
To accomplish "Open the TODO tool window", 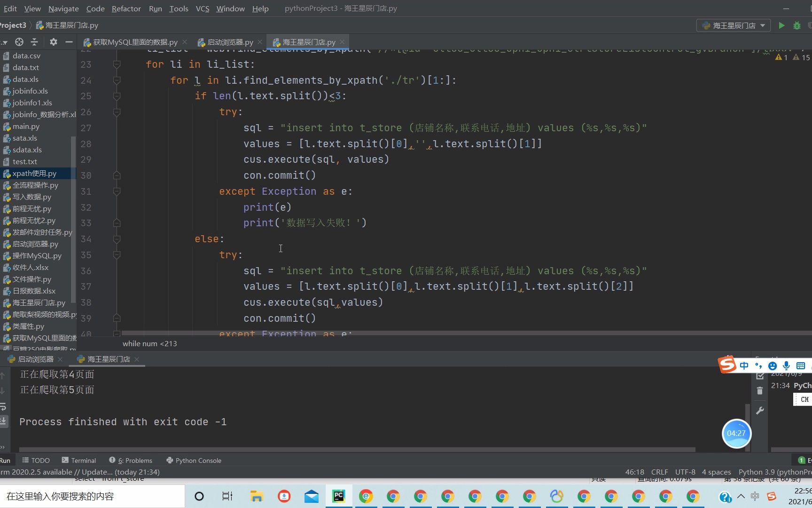I will coord(36,460).
